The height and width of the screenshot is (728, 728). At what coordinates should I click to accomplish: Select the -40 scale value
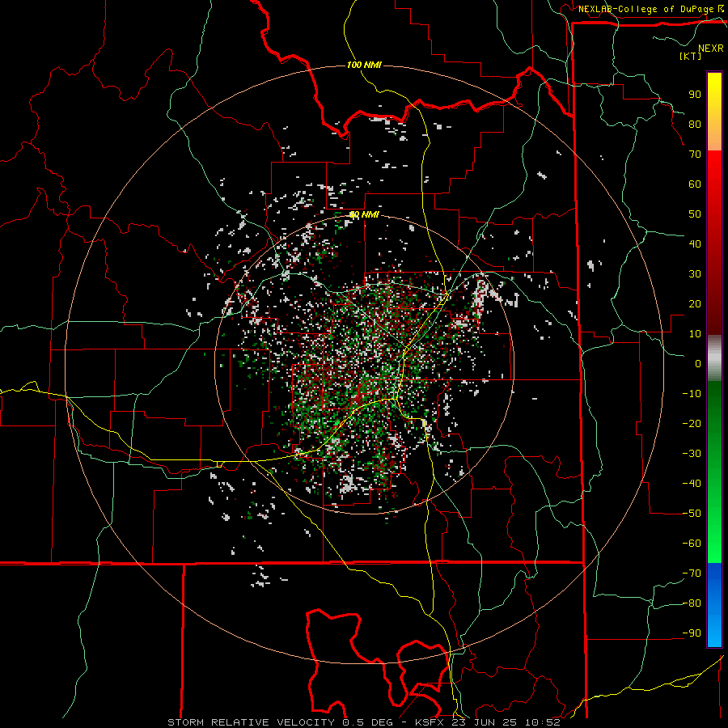(x=692, y=484)
